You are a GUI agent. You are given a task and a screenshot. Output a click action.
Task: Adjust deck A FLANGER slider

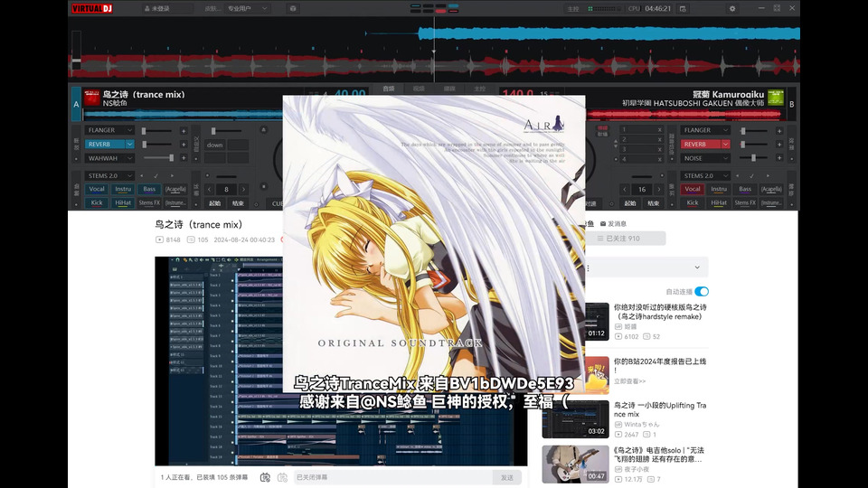(x=157, y=130)
